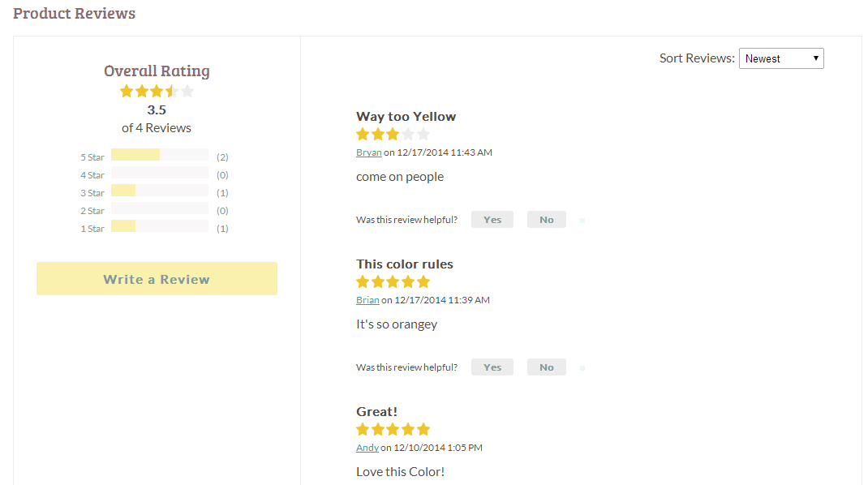The height and width of the screenshot is (485, 868).
Task: Click five-star rating under 'This color rules'
Action: click(393, 282)
